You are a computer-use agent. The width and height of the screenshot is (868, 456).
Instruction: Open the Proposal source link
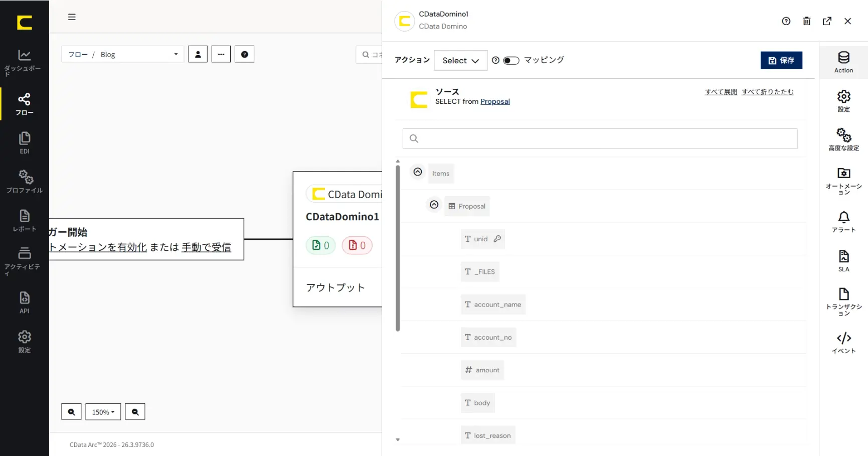pyautogui.click(x=495, y=101)
